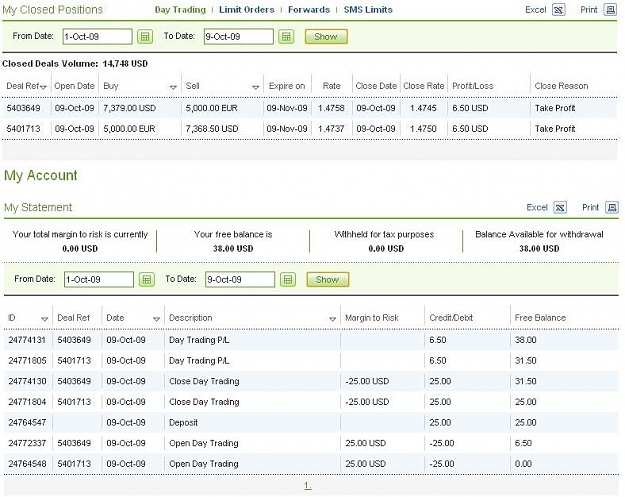This screenshot has width=625, height=497.
Task: Click statement ID 24774130
Action: click(27, 381)
